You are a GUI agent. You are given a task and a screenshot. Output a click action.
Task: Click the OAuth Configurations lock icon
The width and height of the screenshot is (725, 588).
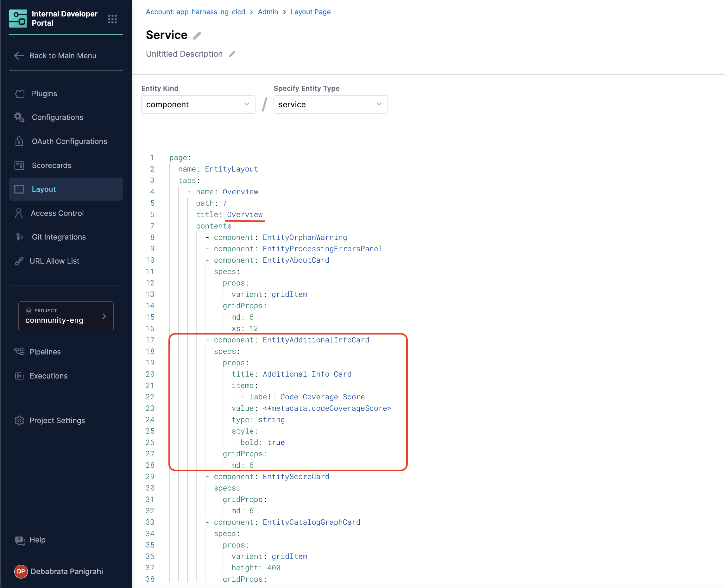pos(19,141)
